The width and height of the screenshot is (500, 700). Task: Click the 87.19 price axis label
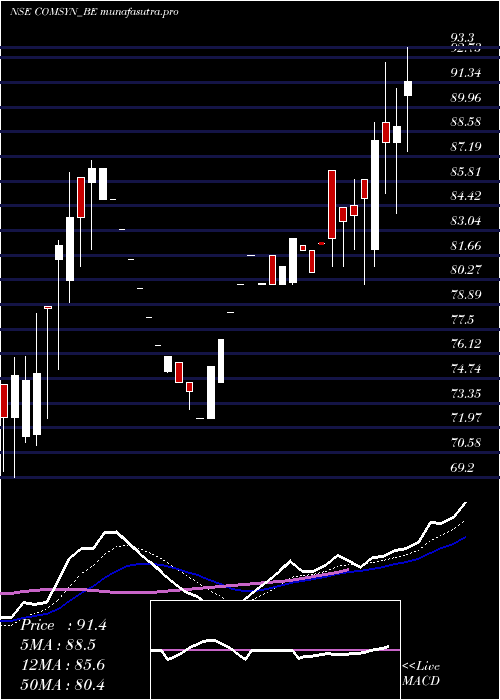(x=466, y=146)
